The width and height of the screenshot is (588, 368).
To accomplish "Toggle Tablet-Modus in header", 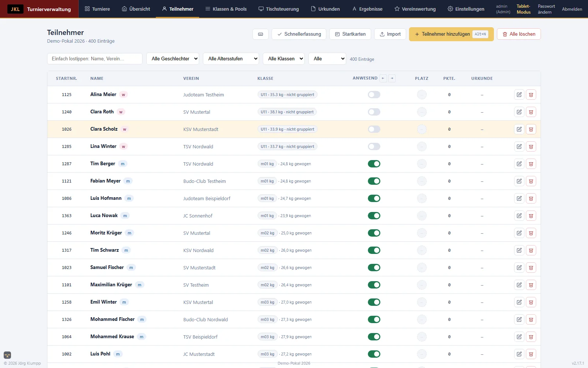I will 523,9.
